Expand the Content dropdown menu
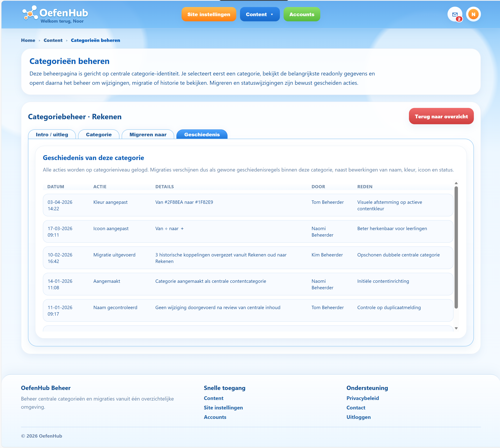The width and height of the screenshot is (500, 448). [x=260, y=14]
